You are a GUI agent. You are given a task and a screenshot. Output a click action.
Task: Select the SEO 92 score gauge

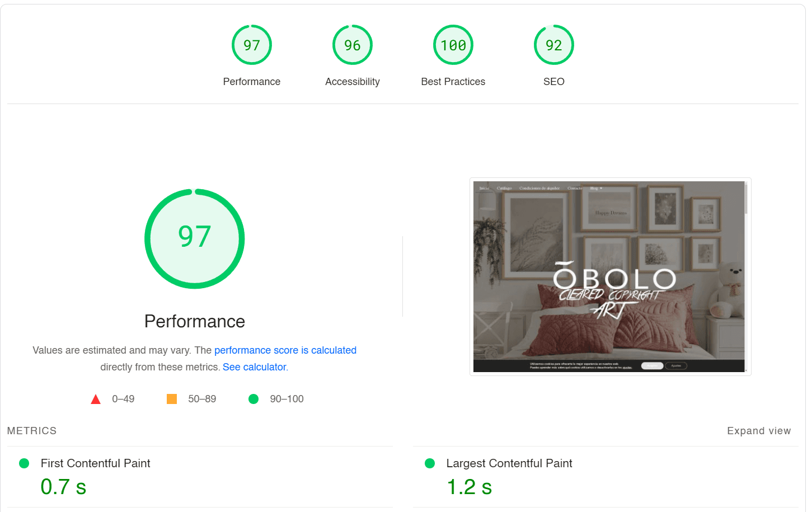point(554,45)
